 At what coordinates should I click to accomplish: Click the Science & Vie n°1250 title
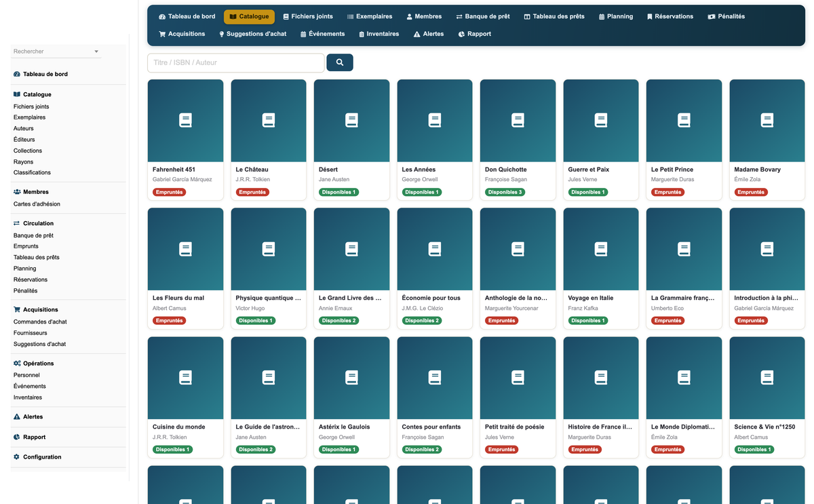tap(764, 427)
